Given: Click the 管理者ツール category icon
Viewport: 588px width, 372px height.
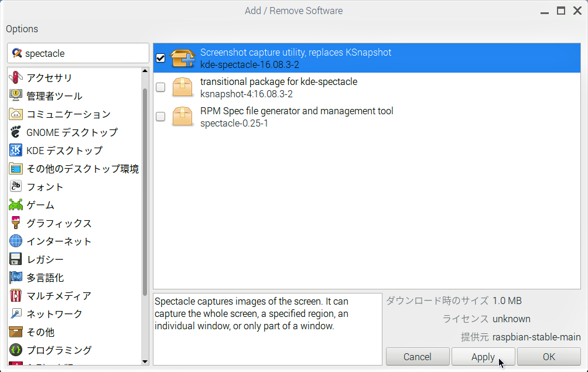Looking at the screenshot, I should tap(16, 95).
